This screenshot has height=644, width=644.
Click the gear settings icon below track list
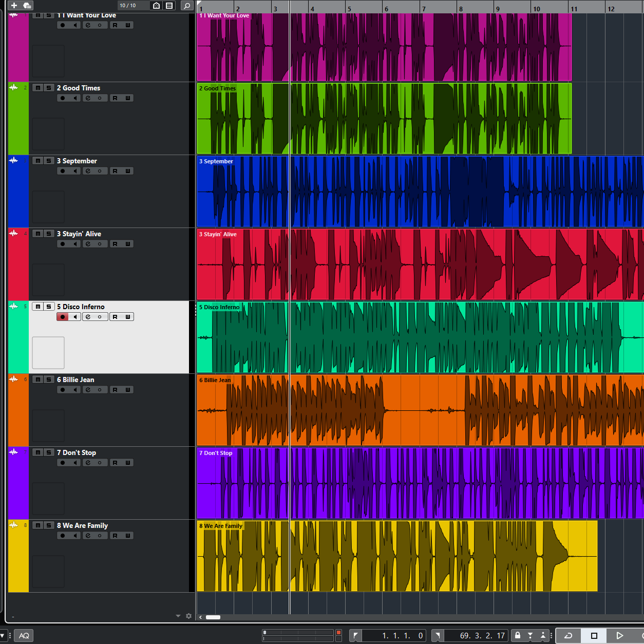[x=188, y=616]
